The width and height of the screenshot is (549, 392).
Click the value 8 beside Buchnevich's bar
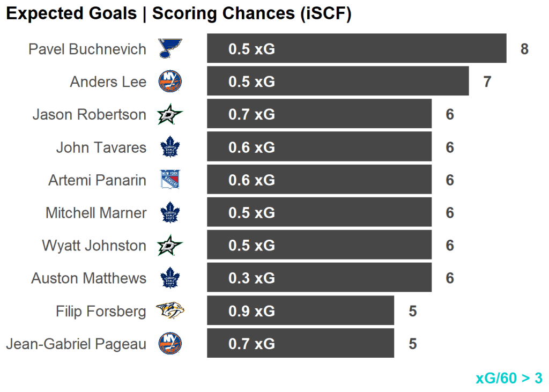pyautogui.click(x=524, y=49)
